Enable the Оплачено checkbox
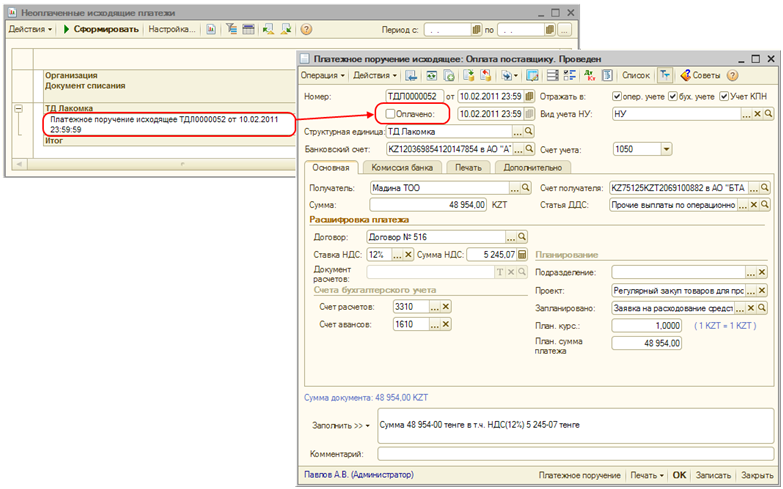 click(x=391, y=114)
